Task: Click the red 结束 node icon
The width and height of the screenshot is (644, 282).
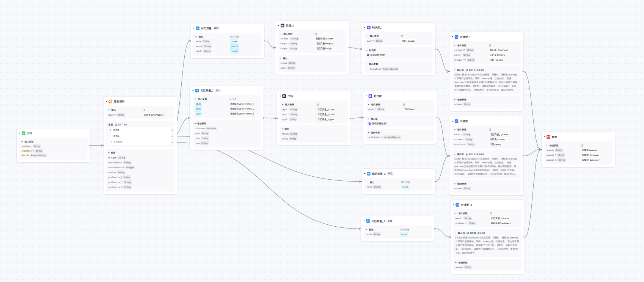Action: coord(548,137)
